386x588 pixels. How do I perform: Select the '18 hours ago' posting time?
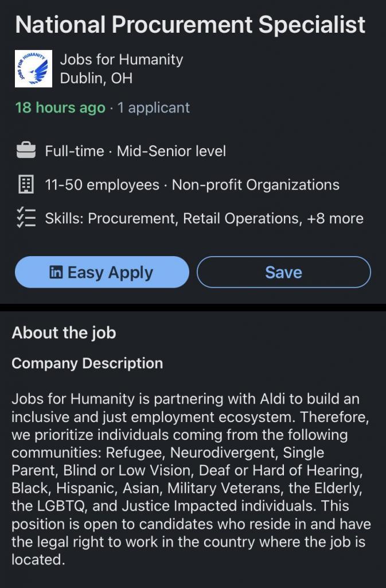point(60,107)
